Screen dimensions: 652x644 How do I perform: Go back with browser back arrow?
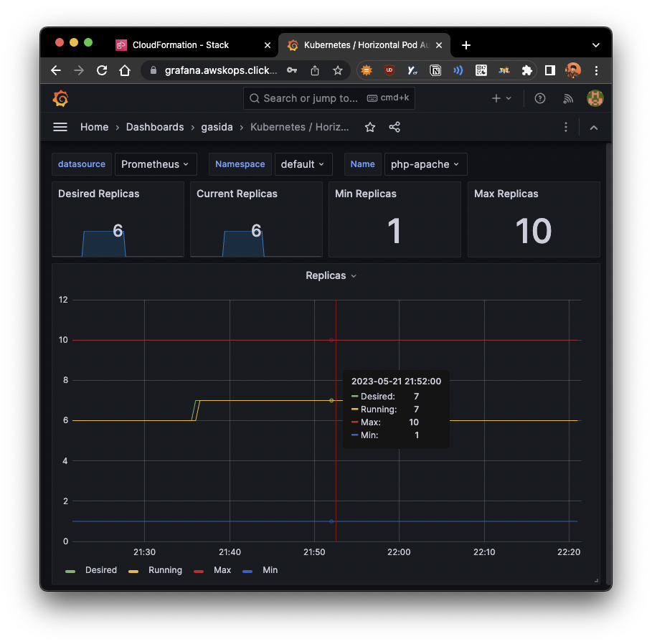coord(56,70)
